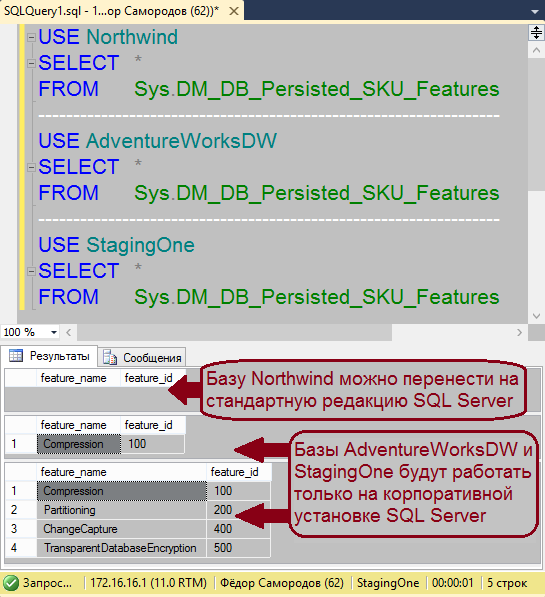
Task: Select the 400 feature_id cell
Action: click(239, 529)
